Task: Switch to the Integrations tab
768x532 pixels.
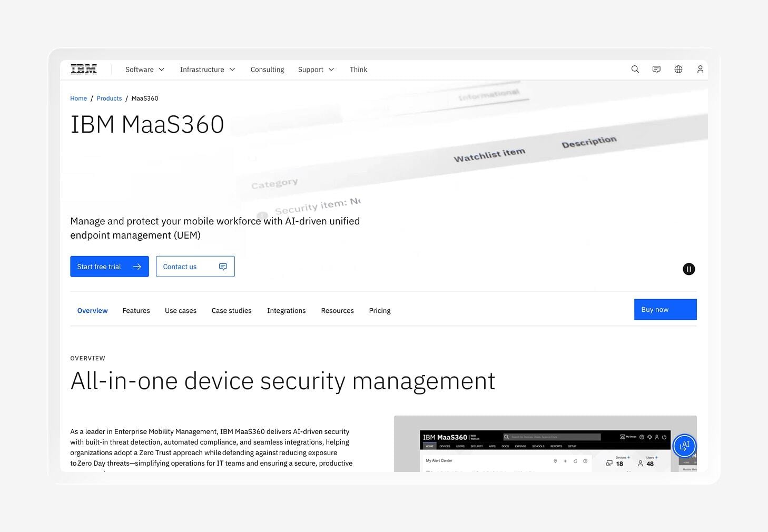Action: [286, 311]
